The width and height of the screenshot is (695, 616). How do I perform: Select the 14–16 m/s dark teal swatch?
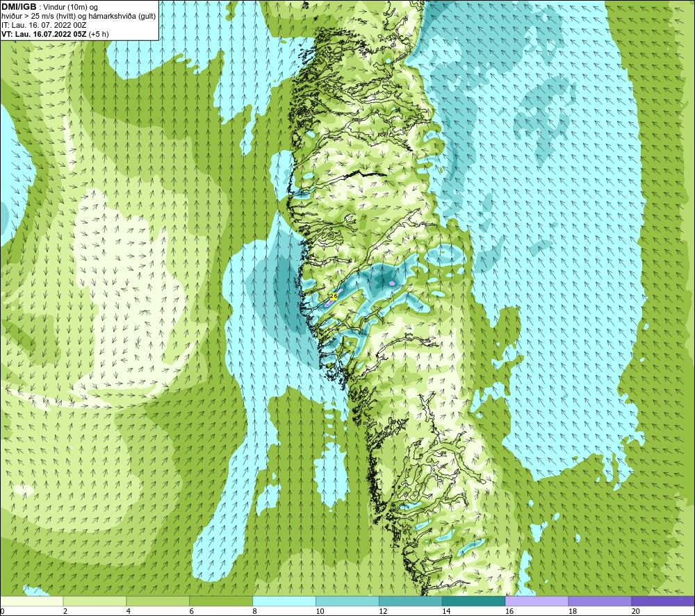pyautogui.click(x=474, y=601)
